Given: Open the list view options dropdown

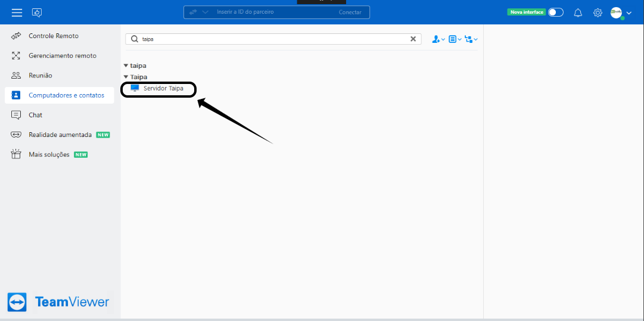Looking at the screenshot, I should 455,39.
